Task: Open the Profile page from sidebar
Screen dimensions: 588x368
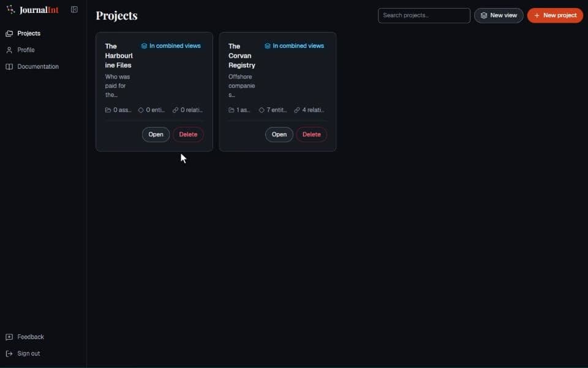Action: point(26,50)
